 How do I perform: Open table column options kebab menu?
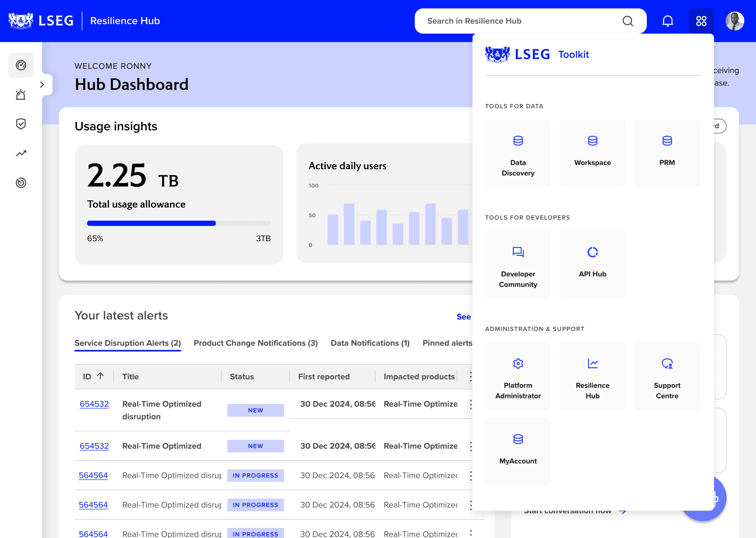click(470, 377)
